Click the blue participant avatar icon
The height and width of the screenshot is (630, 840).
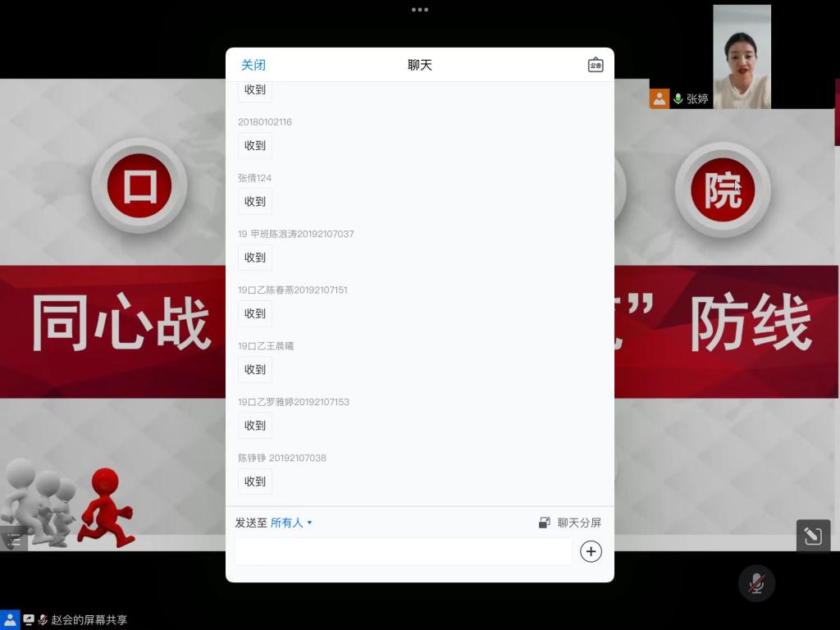pos(9,619)
